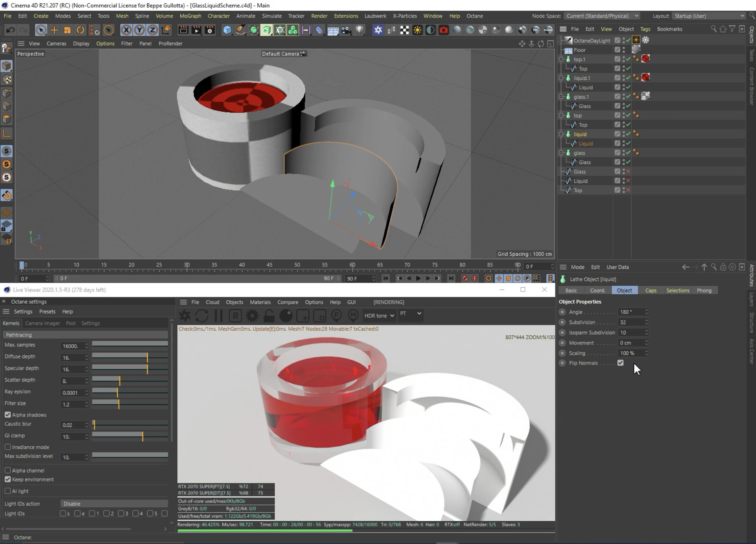Click the Light IDs action Disable button
The image size is (756, 544).
coord(114,504)
